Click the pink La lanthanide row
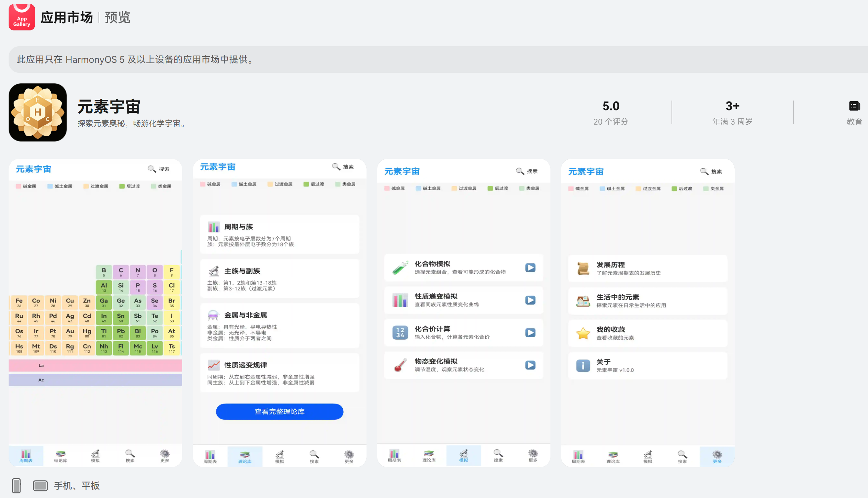 (96, 365)
